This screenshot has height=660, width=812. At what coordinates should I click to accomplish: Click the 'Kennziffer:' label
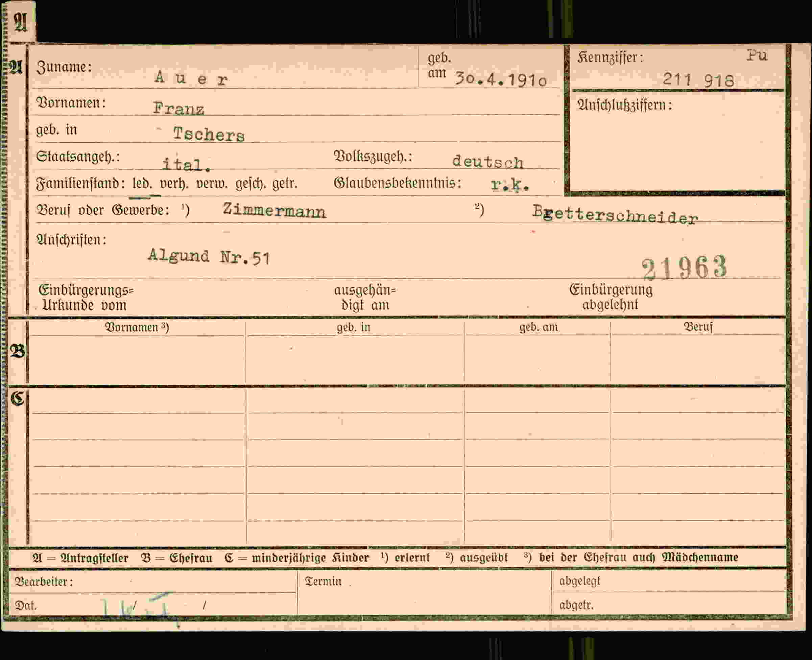(x=610, y=58)
